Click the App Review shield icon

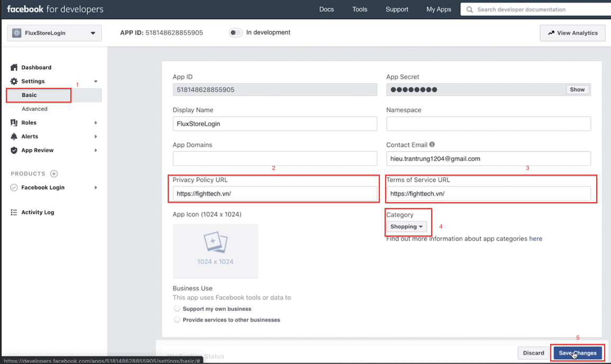[14, 150]
